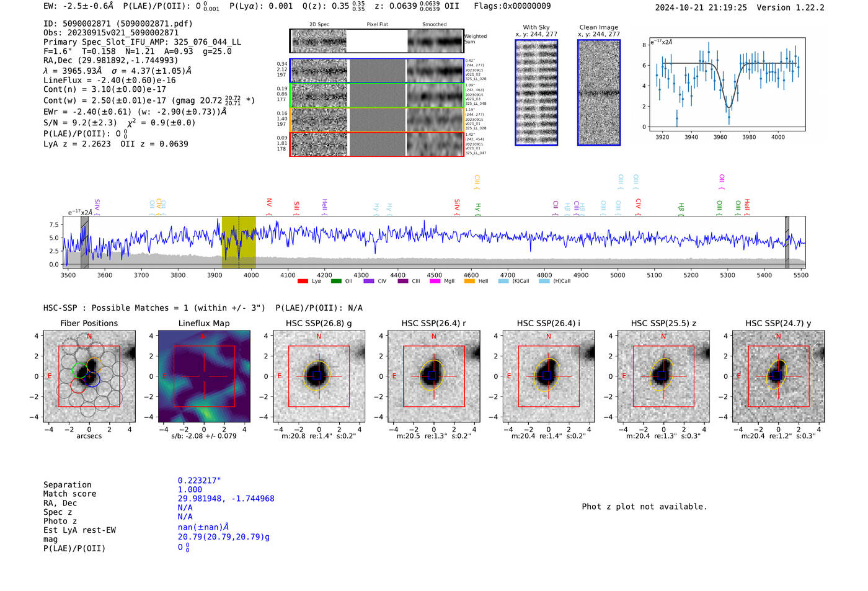Open the HSC SSP y-band cutout

(x=778, y=376)
